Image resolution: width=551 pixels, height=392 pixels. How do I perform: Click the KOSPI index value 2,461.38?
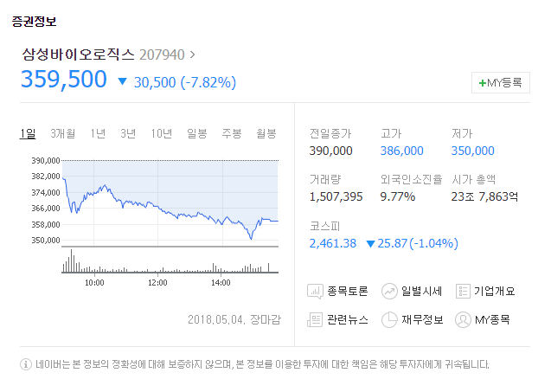(332, 243)
